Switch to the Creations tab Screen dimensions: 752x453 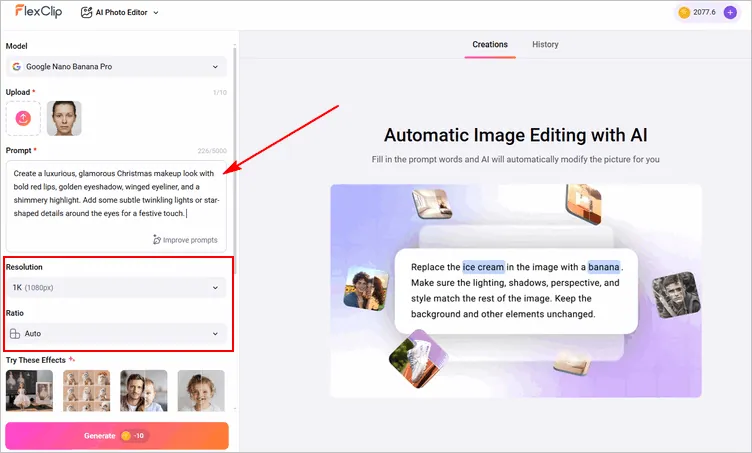pyautogui.click(x=490, y=45)
